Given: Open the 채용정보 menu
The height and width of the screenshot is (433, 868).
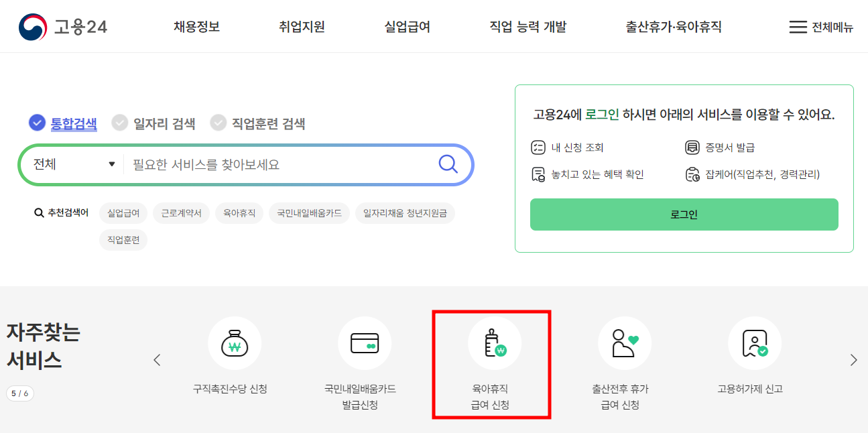Looking at the screenshot, I should (196, 27).
